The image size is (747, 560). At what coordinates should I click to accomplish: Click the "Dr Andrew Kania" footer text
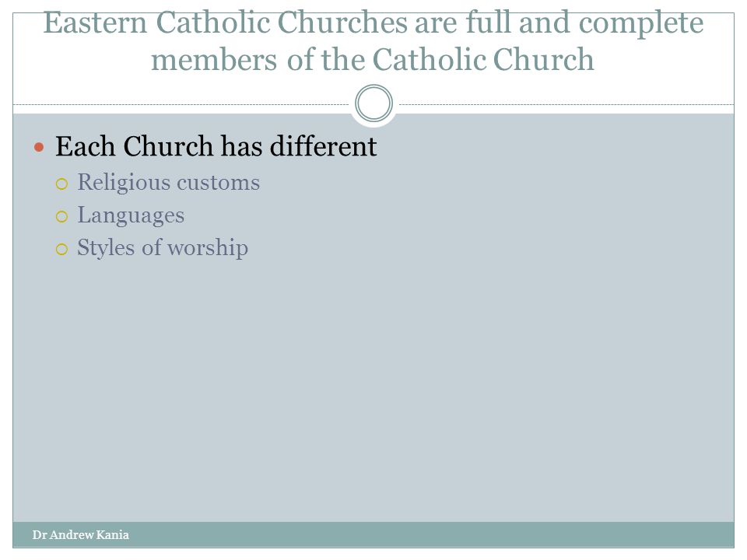click(x=80, y=535)
